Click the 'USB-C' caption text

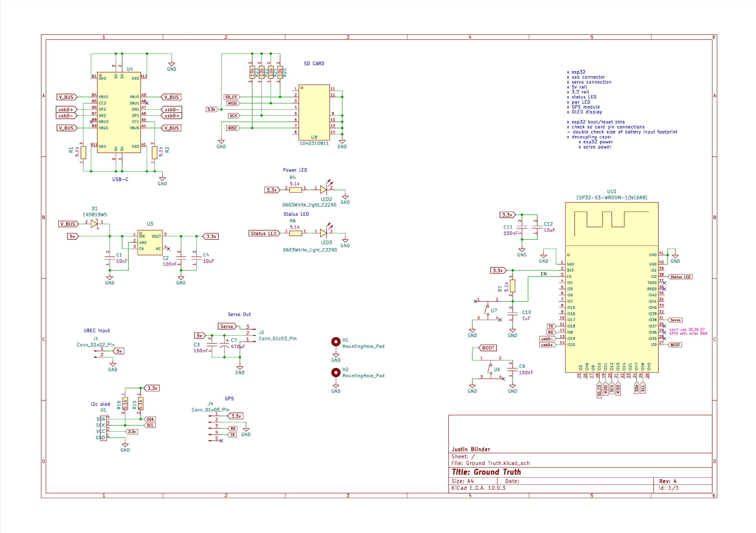click(120, 179)
